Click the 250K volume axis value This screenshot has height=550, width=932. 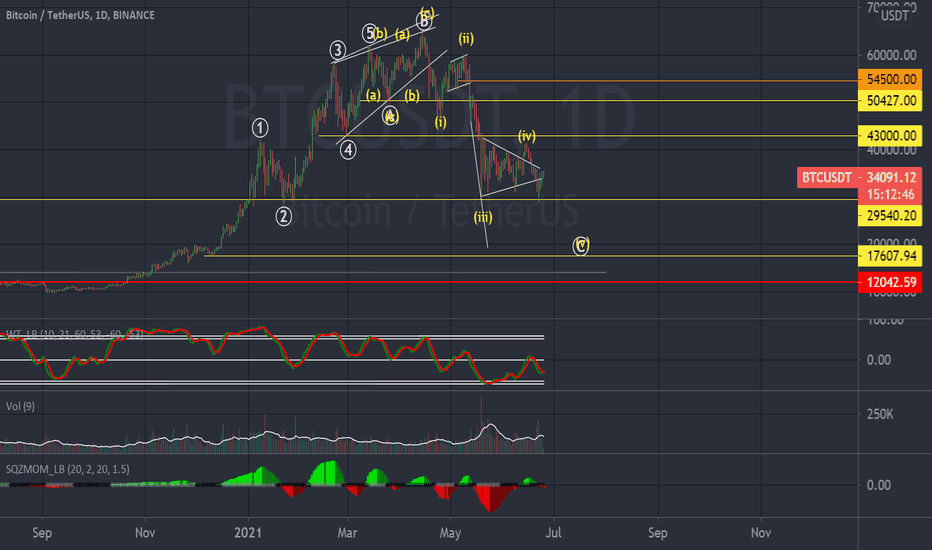(880, 414)
